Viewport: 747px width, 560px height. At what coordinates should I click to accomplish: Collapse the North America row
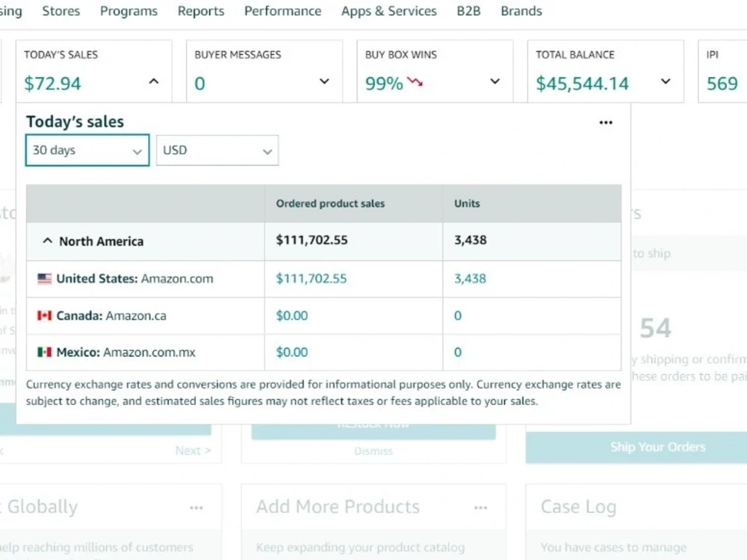point(48,241)
